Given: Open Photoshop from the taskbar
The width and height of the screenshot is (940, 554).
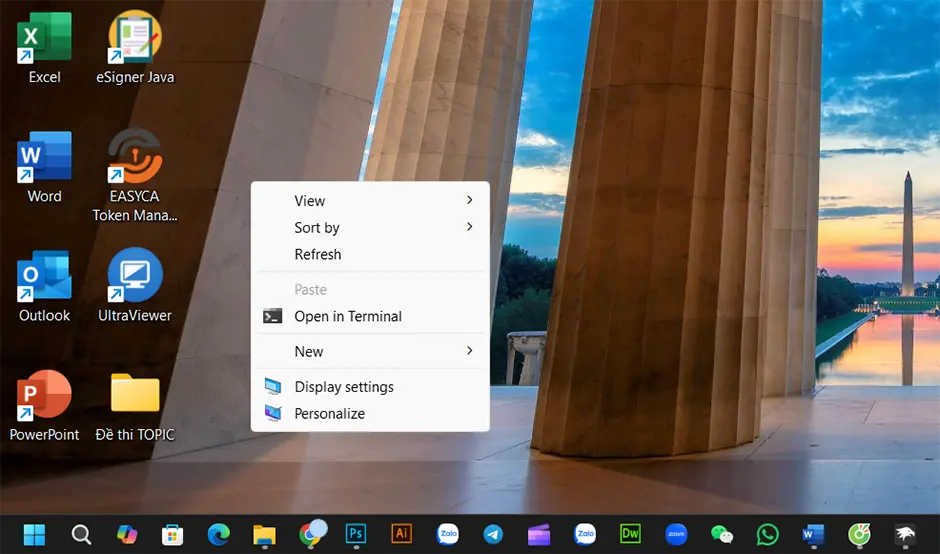Looking at the screenshot, I should (356, 534).
